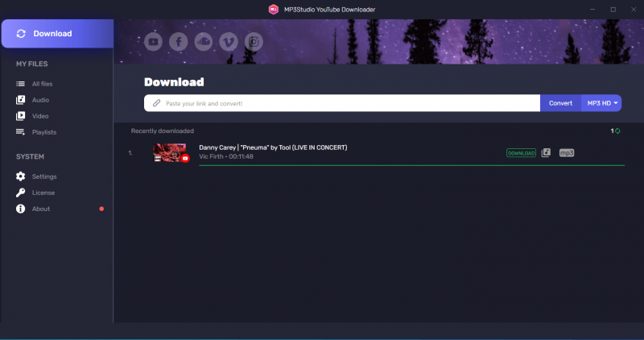Click the Settings gear icon in the sidebar
This screenshot has height=340, width=644.
21,176
